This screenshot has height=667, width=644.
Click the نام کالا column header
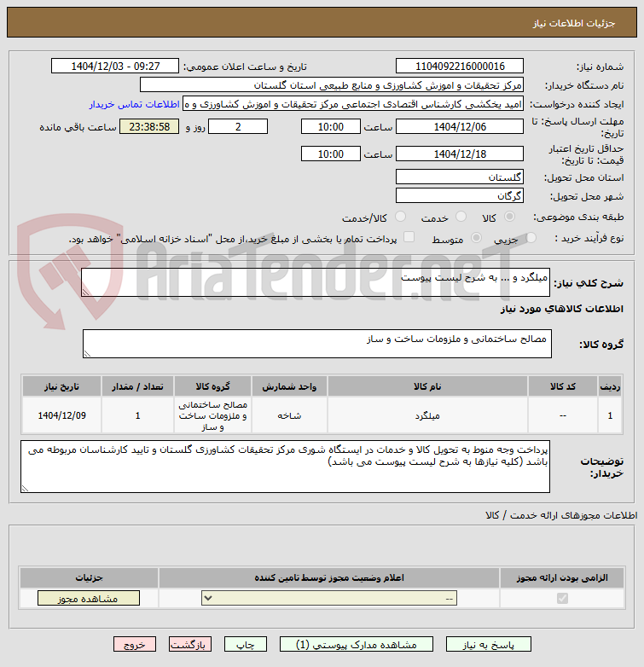click(427, 386)
